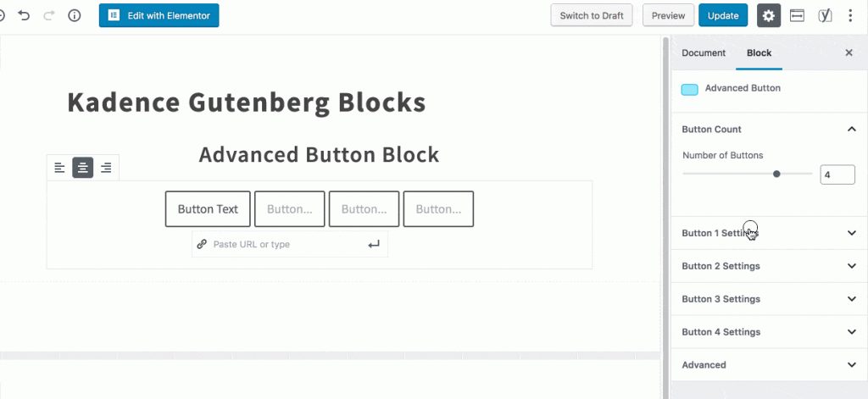Align buttons right in block toolbar
Screen dimensions: 868x399
tap(106, 168)
